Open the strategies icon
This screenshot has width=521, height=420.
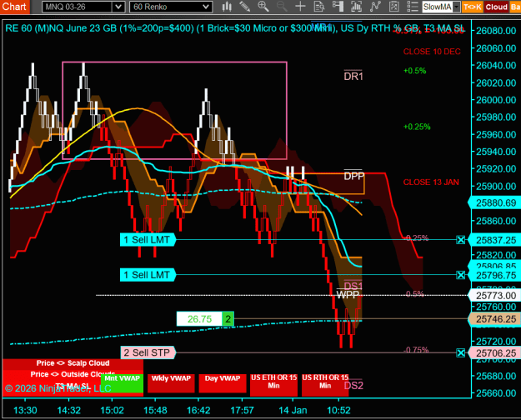[x=393, y=7]
